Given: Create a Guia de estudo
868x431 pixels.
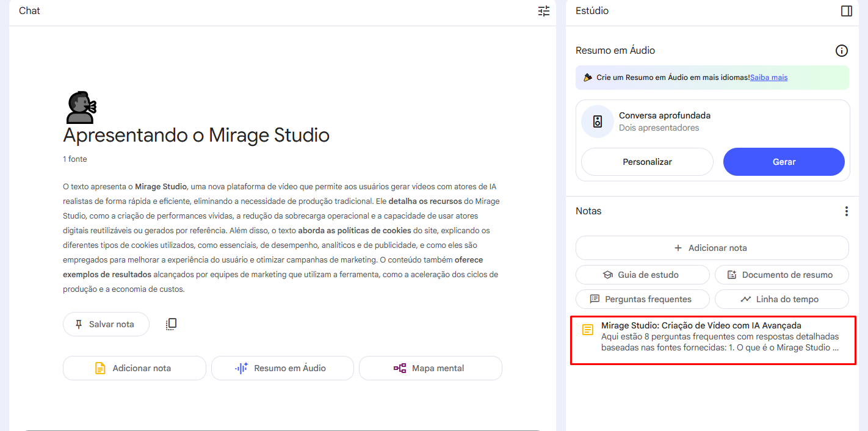Looking at the screenshot, I should pos(643,275).
